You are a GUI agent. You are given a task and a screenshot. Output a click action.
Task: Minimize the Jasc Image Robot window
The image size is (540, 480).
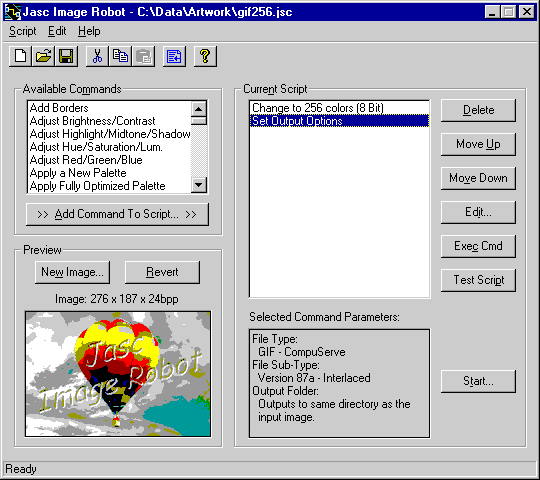492,12
